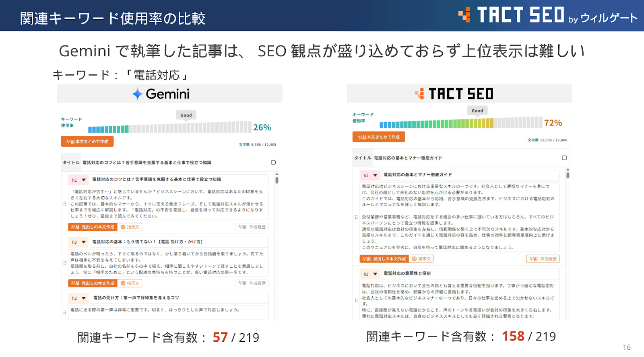This screenshot has width=644, height=357.
Task: Tick the title checkbox in the Gemini panel
Action: pos(273,162)
